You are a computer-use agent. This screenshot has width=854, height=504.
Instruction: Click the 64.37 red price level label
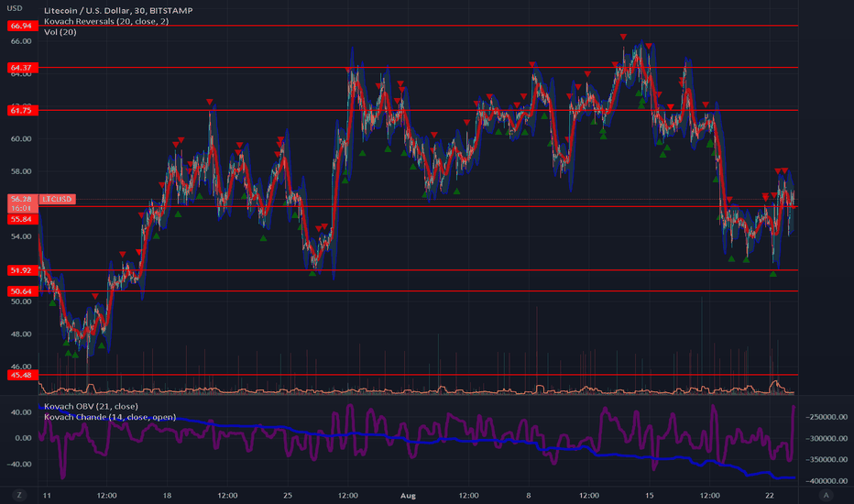pyautogui.click(x=22, y=68)
